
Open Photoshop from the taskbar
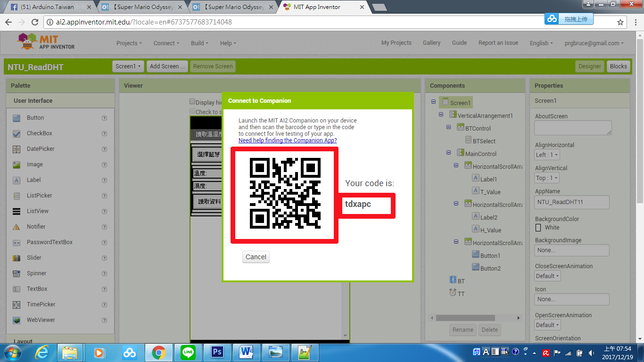pos(217,352)
